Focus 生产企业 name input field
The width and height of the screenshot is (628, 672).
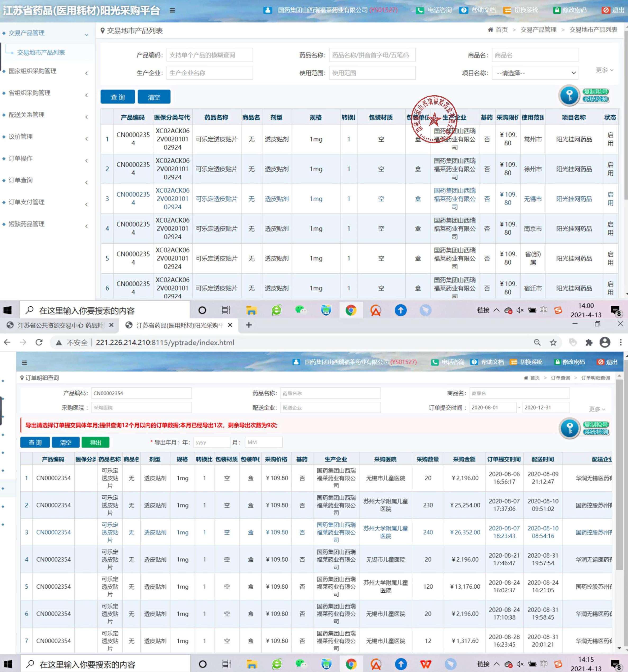click(x=210, y=73)
